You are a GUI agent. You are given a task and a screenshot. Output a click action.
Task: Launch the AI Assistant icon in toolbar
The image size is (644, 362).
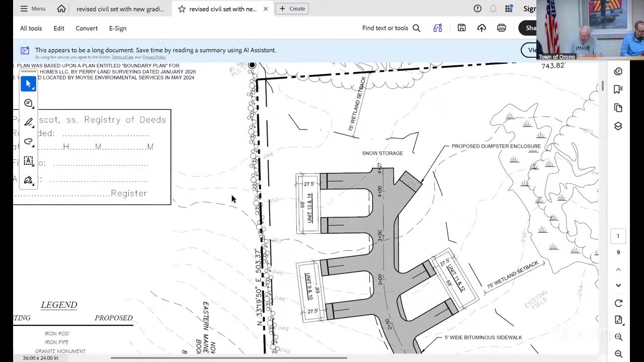coord(438,28)
